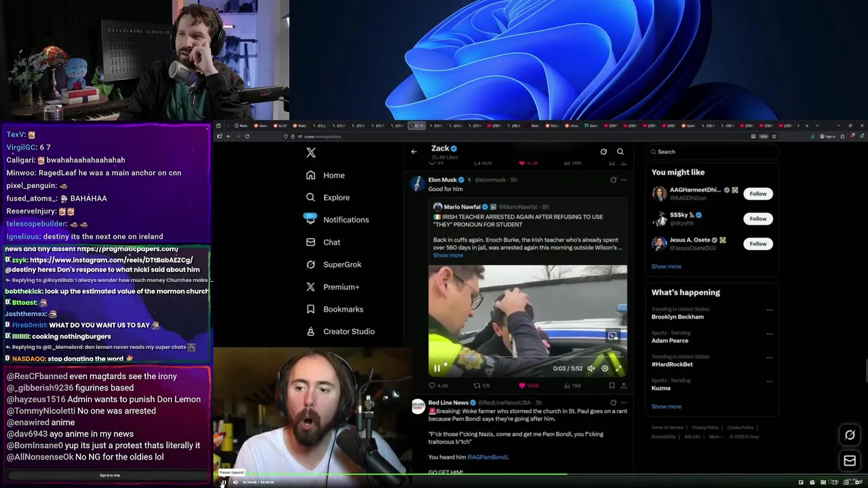Click picture-in-picture icon on tweet video
The image size is (868, 488).
pos(612,335)
